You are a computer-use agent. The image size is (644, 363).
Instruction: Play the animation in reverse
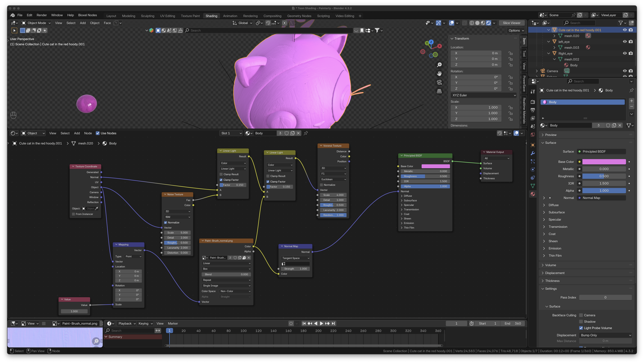(316, 324)
